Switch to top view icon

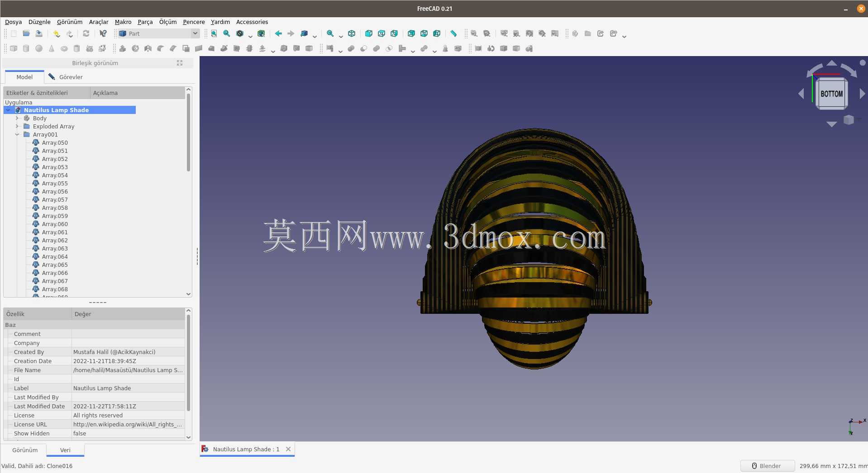382,33
